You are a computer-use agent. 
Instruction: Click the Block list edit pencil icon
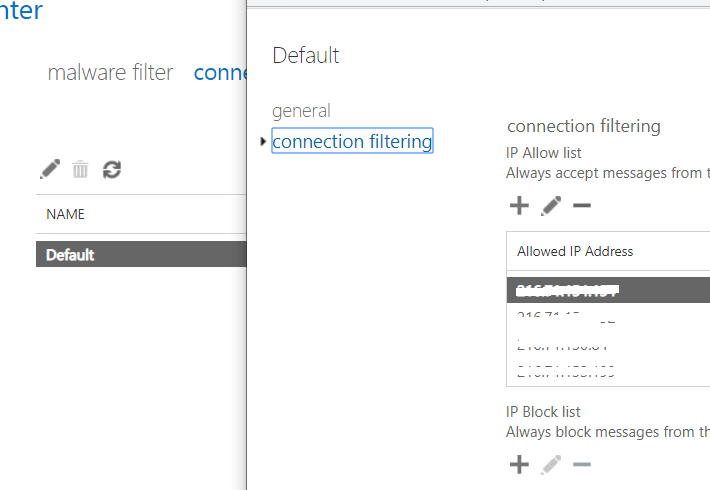pos(551,464)
